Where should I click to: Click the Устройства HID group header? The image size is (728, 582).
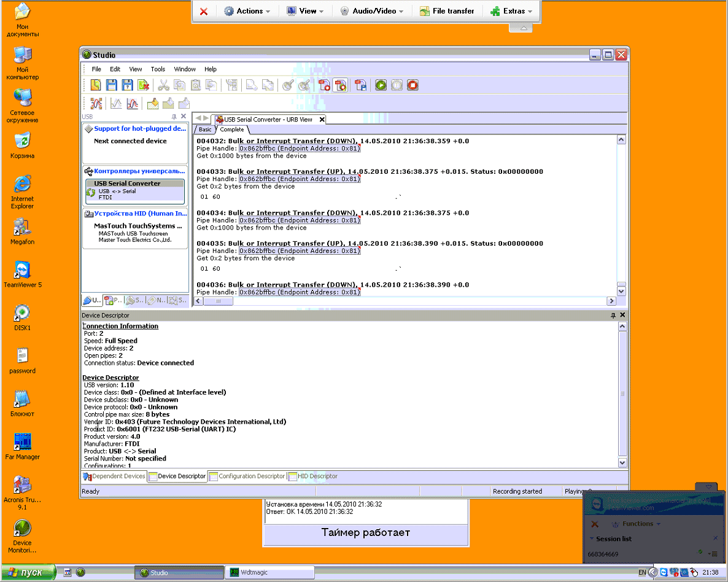(x=140, y=214)
